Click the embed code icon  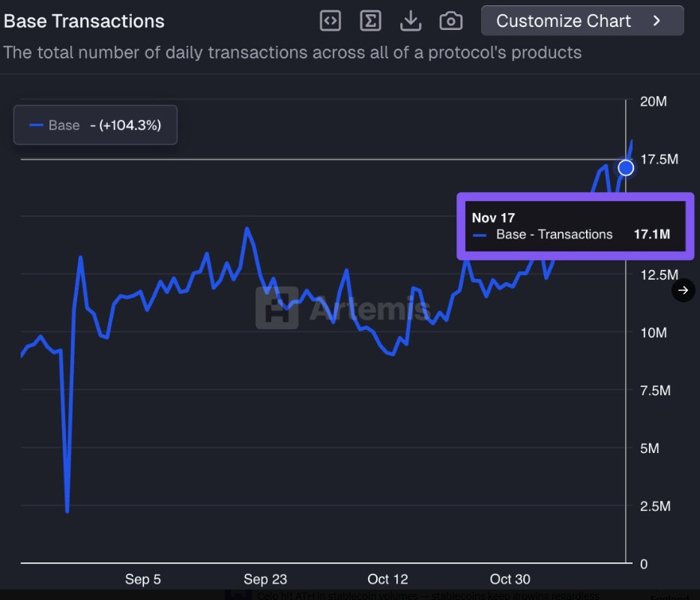click(x=331, y=21)
